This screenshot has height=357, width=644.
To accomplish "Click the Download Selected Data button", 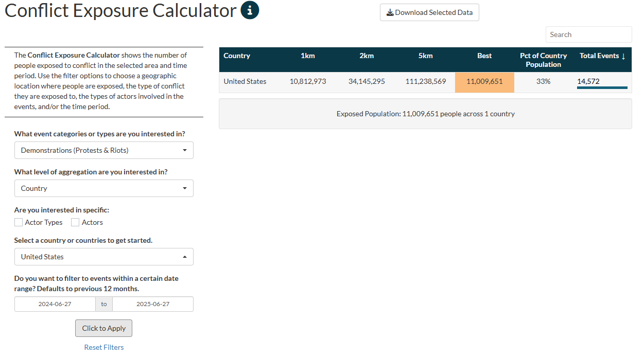I will (x=429, y=12).
